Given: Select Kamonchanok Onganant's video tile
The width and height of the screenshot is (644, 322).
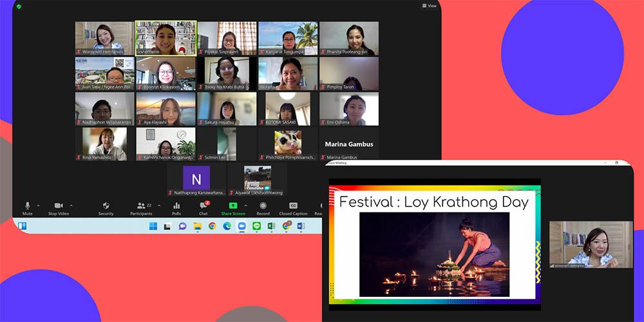Looking at the screenshot, I should [x=166, y=144].
